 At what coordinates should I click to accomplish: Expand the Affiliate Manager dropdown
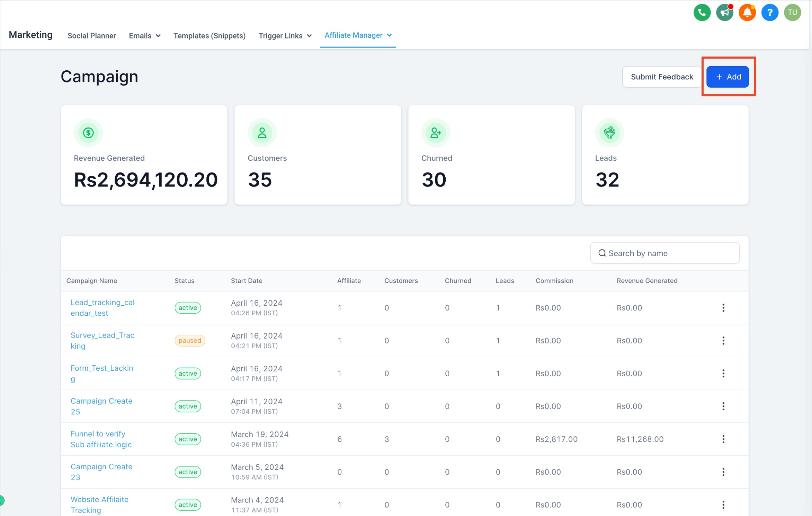tap(358, 35)
